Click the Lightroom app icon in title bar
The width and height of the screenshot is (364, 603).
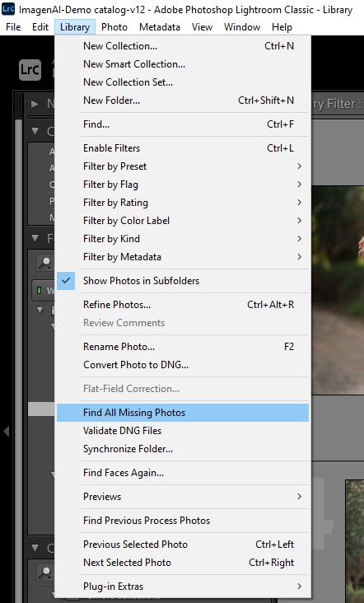click(8, 8)
